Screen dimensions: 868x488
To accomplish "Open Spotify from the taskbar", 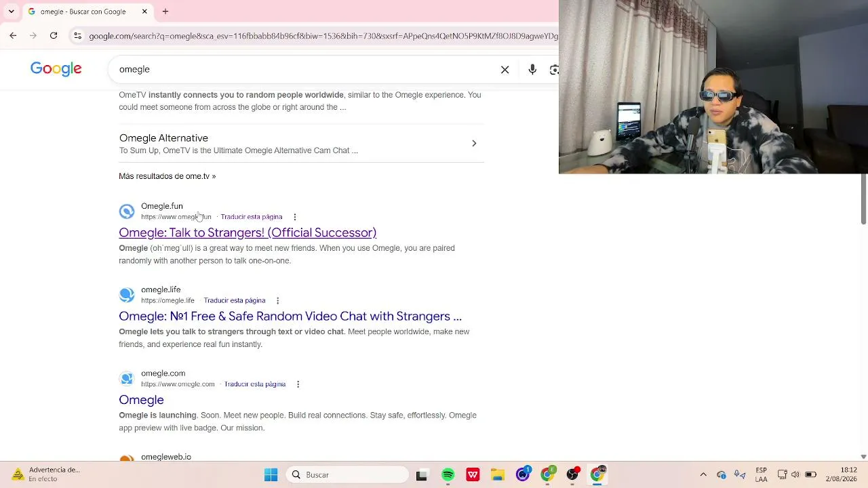I will 448,474.
